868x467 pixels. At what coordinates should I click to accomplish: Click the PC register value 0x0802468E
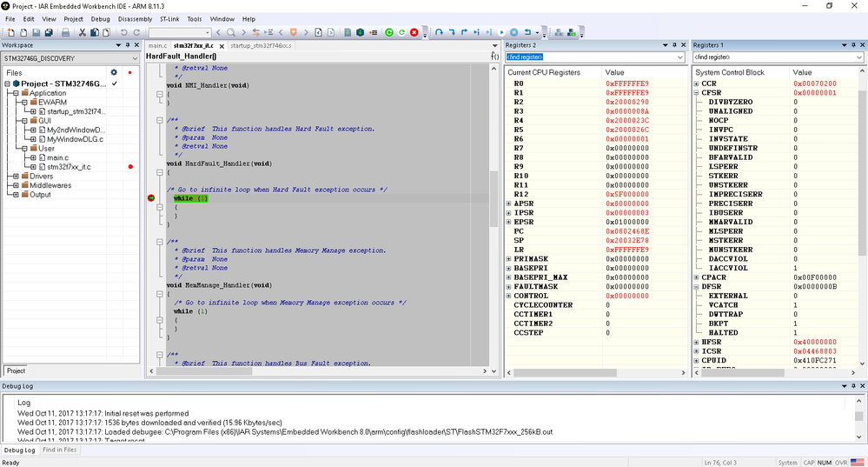[627, 231]
